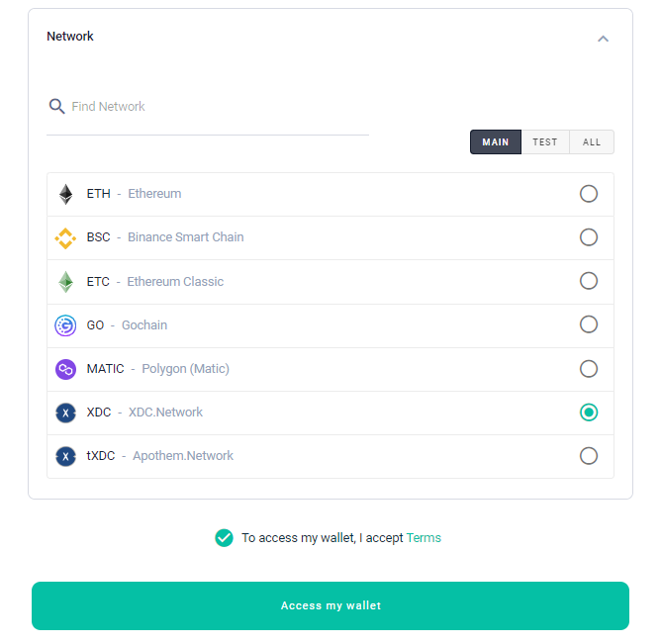Viewport: 661px width, 644px height.
Task: Click the Gochain logo icon
Action: 65,325
